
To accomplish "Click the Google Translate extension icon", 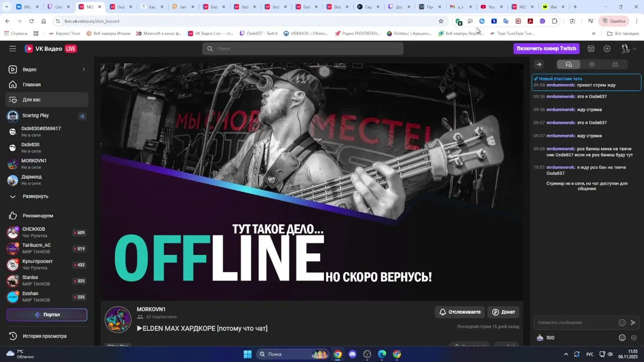I will coord(506,21).
